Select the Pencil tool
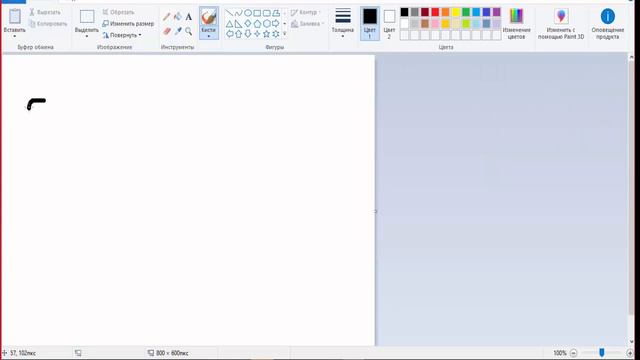The width and height of the screenshot is (640, 360). 167,17
